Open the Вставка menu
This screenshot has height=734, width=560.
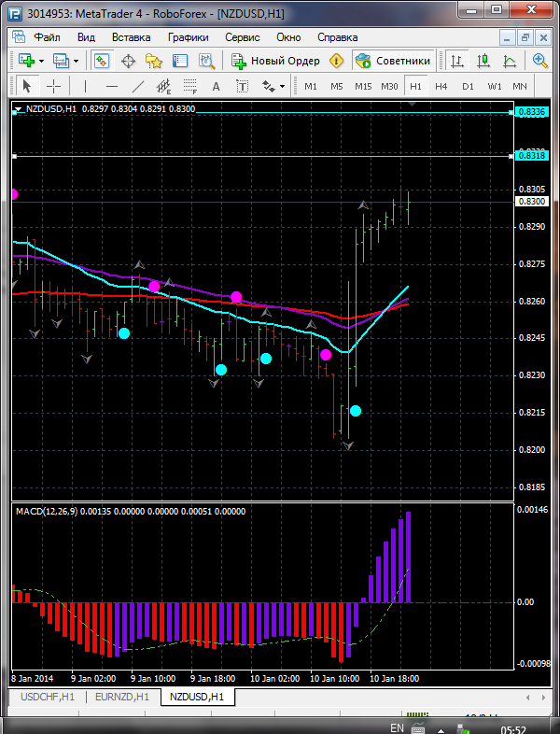point(131,37)
